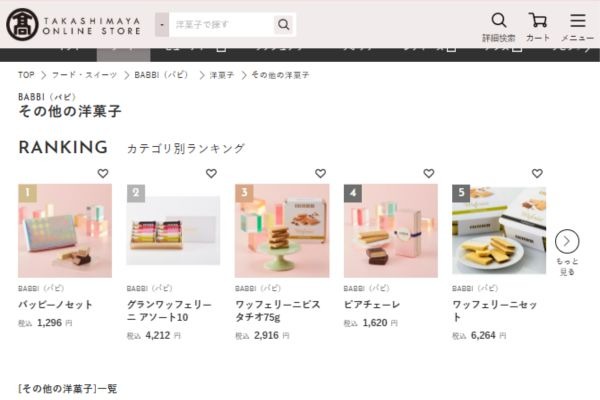Open the shopping cart icon
This screenshot has height=400, width=600.
(538, 27)
